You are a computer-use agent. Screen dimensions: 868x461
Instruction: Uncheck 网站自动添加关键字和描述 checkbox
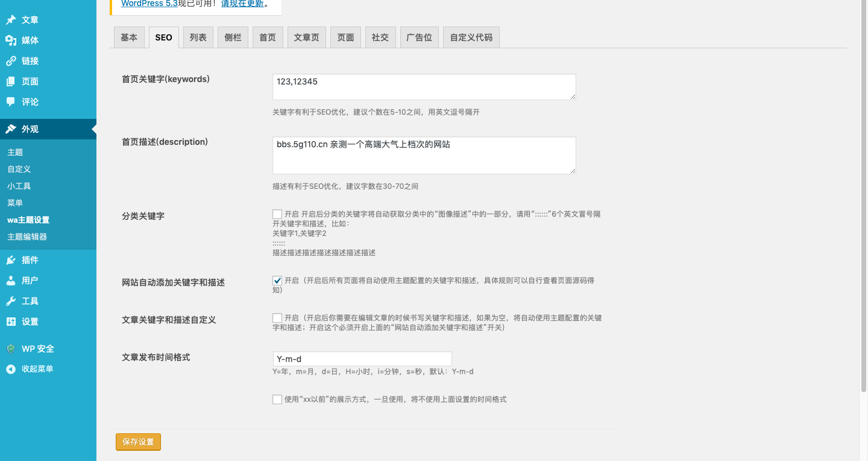pos(277,281)
